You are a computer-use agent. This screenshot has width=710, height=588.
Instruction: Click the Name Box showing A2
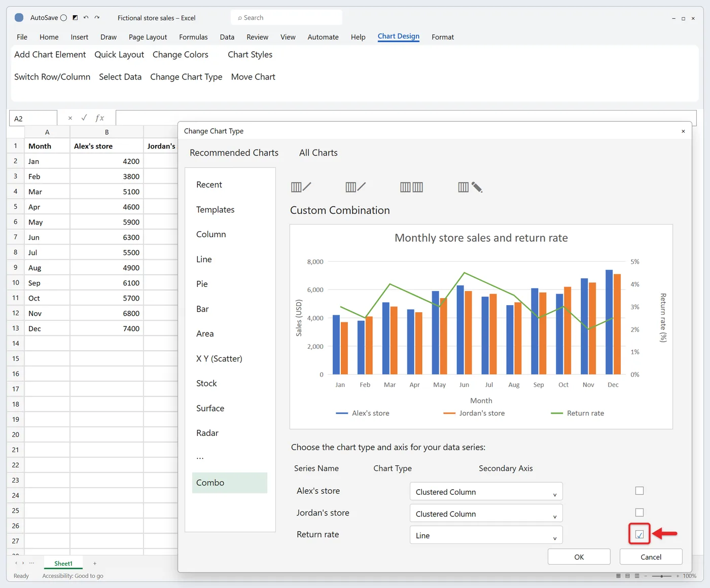pos(33,118)
